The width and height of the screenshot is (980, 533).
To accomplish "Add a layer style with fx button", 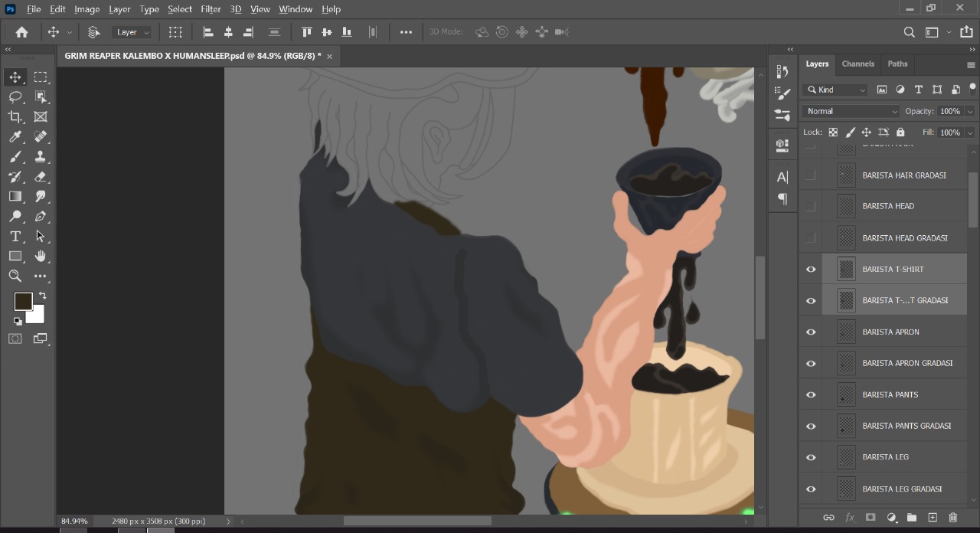I will pyautogui.click(x=850, y=518).
